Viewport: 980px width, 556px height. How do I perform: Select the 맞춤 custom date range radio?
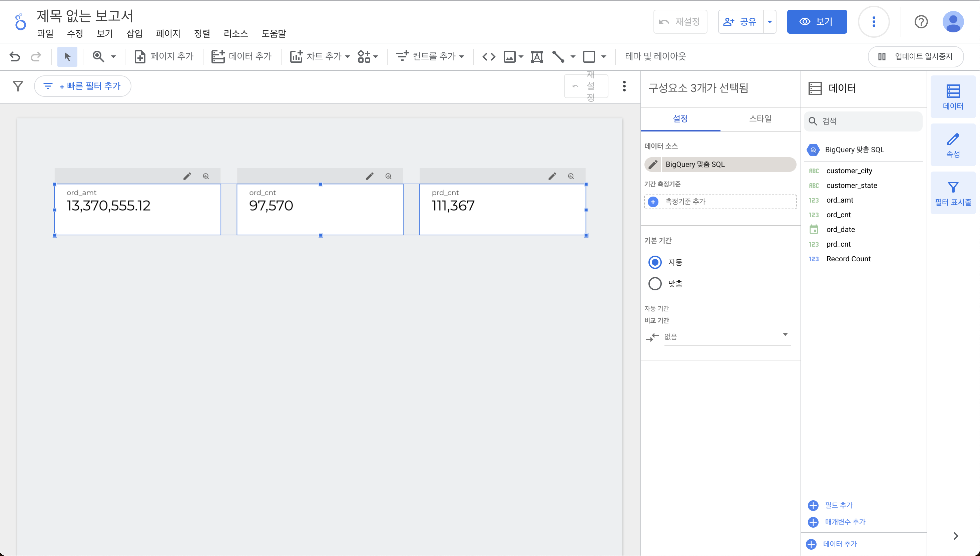pos(655,284)
